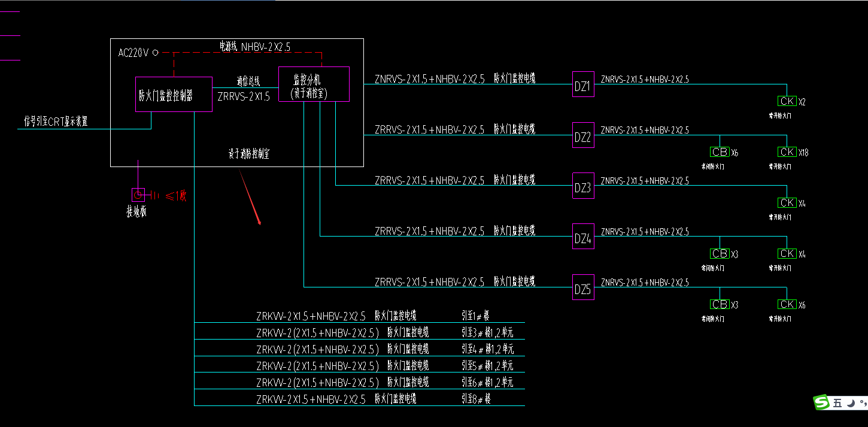This screenshot has height=427, width=868.
Task: Click the X18 quantity text
Action: [x=803, y=153]
